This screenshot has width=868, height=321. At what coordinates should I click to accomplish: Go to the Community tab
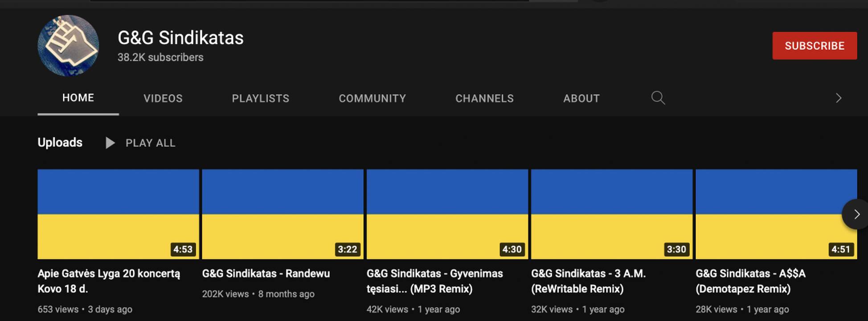point(373,99)
